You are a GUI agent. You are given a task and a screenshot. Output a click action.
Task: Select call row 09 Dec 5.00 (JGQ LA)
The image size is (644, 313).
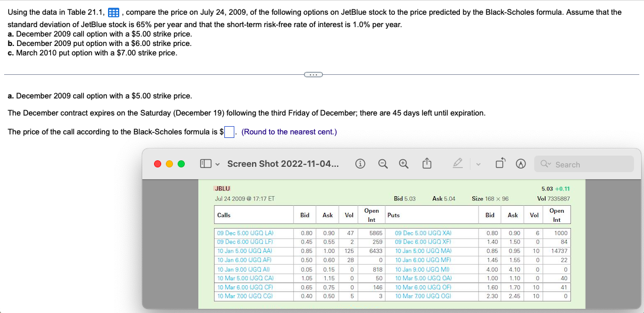pos(244,233)
